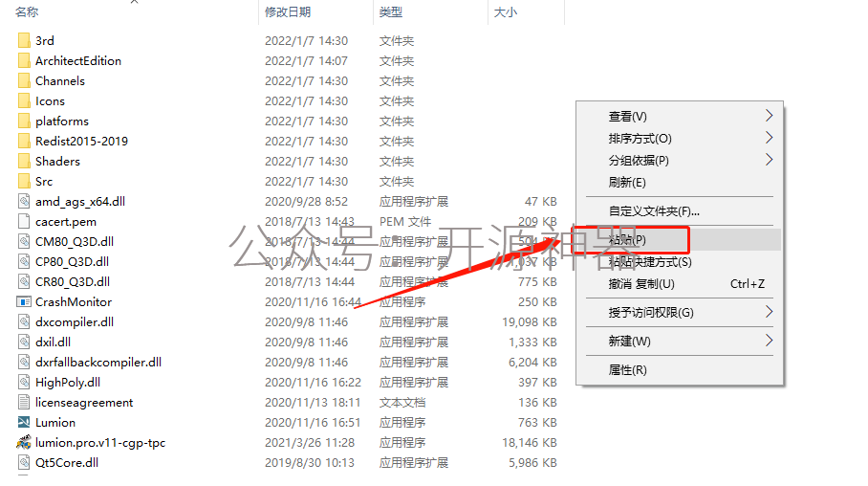Open 自定义文件夹(F)... option

(x=680, y=211)
